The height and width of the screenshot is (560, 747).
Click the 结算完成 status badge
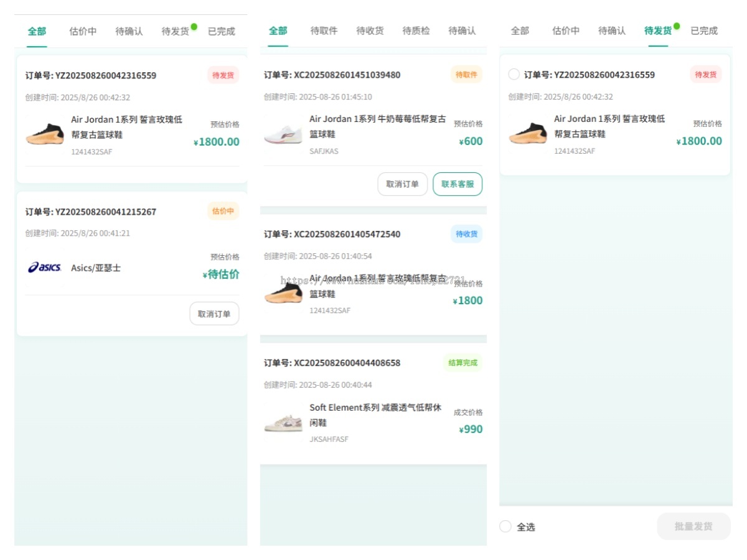[462, 363]
